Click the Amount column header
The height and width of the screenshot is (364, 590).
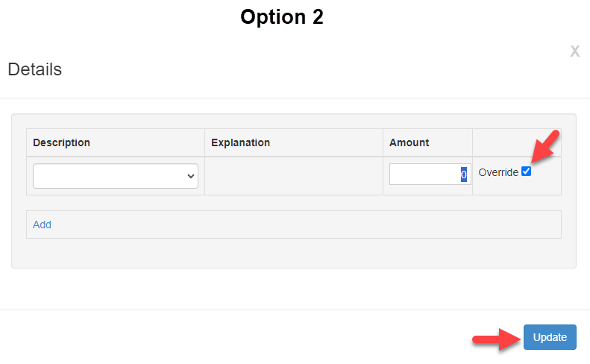click(x=409, y=142)
